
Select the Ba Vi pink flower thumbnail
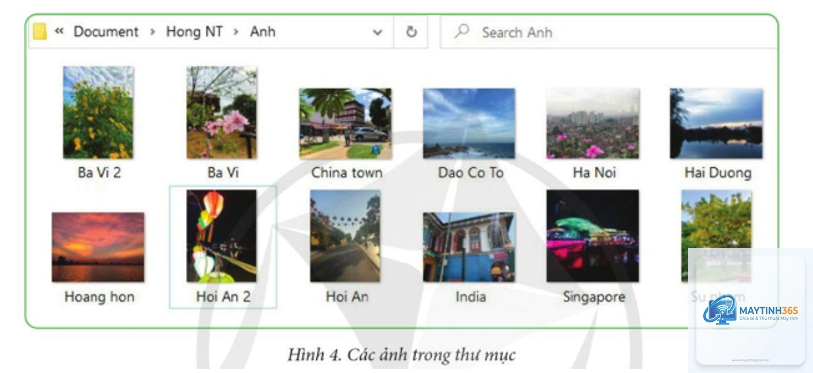pos(221,112)
